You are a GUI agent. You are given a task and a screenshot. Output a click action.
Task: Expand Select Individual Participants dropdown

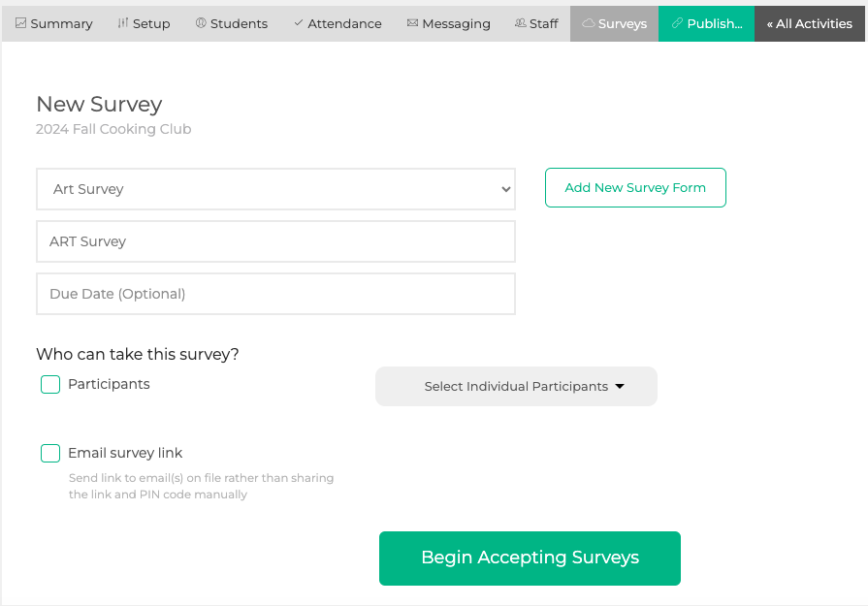click(517, 386)
